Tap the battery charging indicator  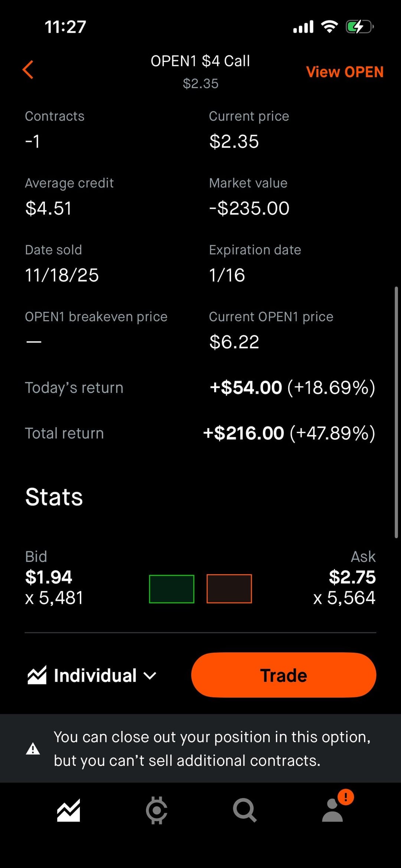(x=359, y=27)
